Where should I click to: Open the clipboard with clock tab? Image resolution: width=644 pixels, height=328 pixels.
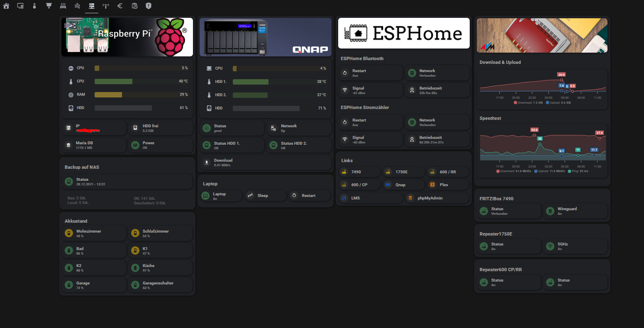point(134,6)
